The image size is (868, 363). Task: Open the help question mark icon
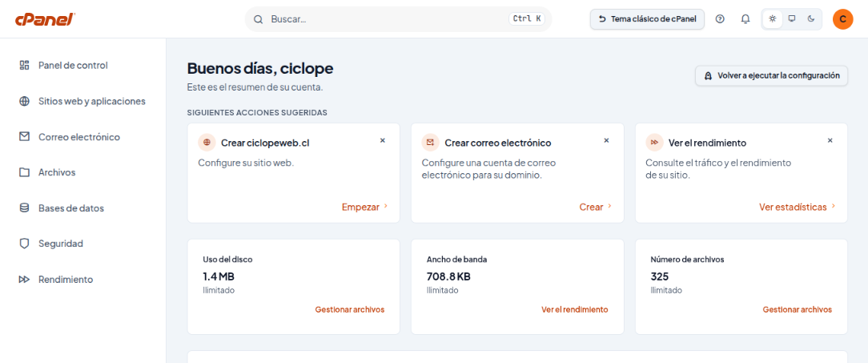point(720,19)
